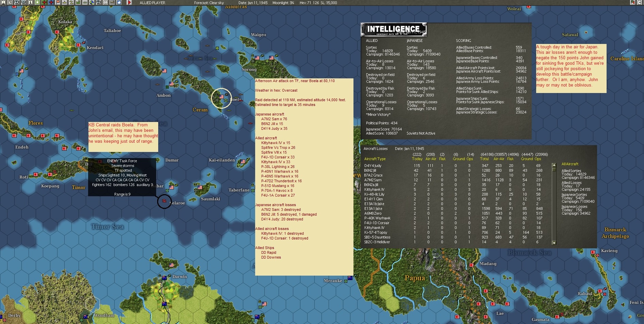Click the cloud weather toolbar icon

(119, 2)
